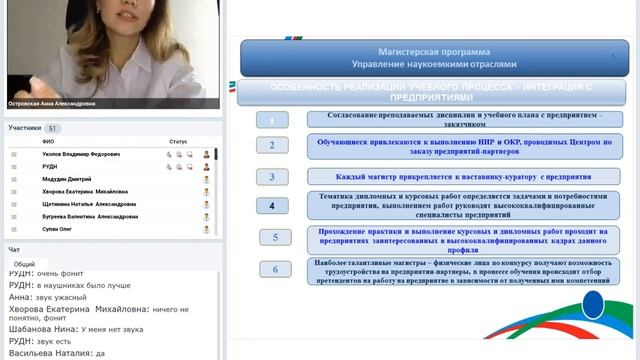Click the ФИО column header

(48, 142)
